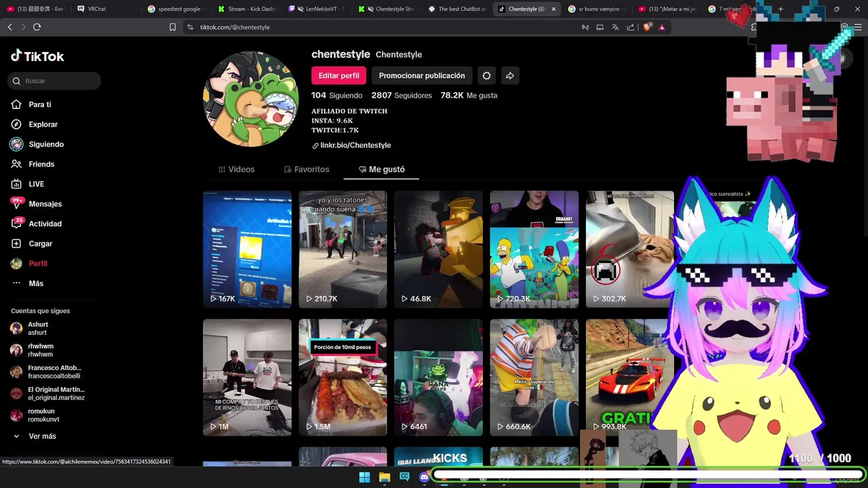Open video thumbnail with 210.7K views

click(342, 249)
